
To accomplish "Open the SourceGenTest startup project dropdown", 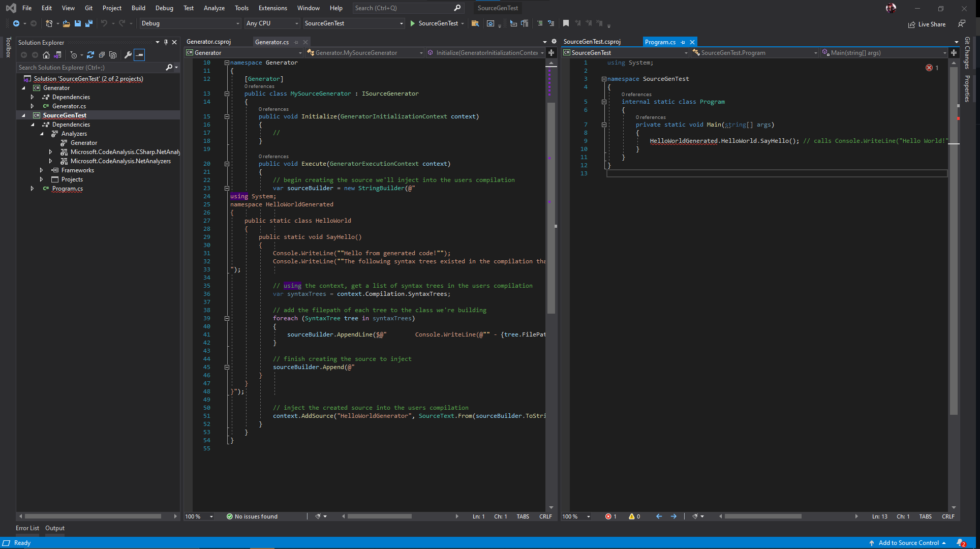I will pos(354,23).
